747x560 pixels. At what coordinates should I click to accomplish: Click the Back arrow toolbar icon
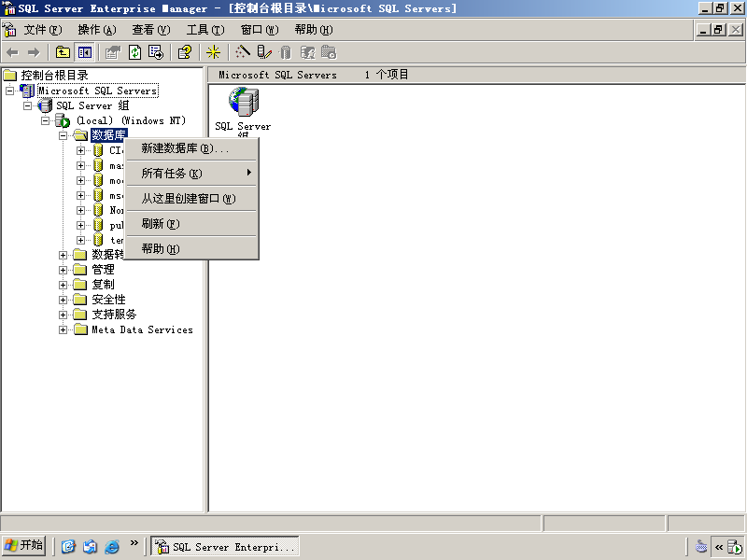(x=12, y=52)
